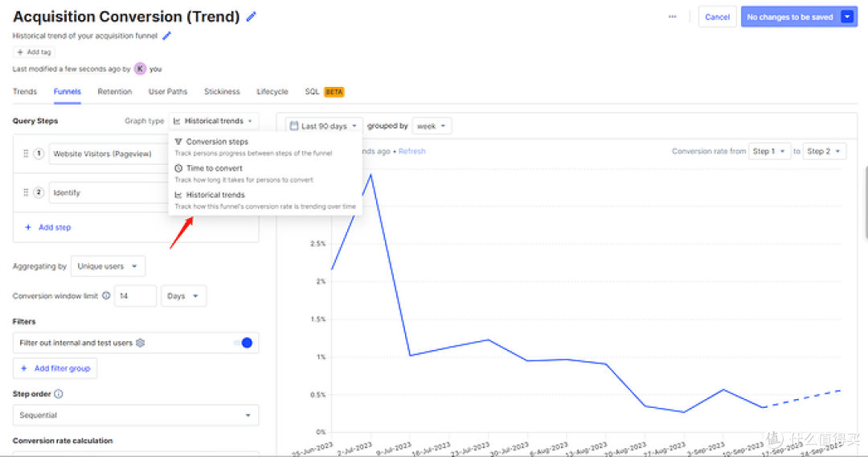
Task: Click the conversion window limit 14 field
Action: click(x=136, y=296)
